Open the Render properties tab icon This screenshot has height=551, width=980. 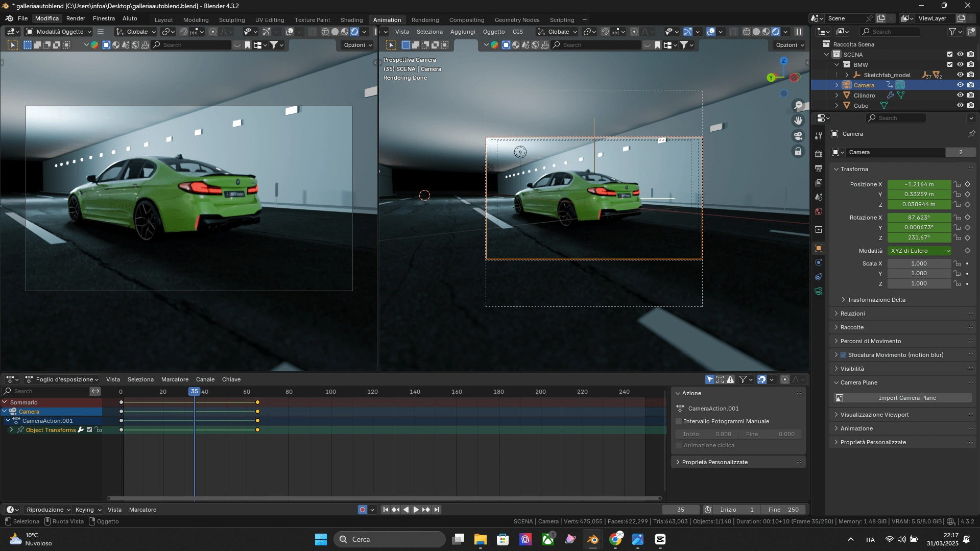819,154
